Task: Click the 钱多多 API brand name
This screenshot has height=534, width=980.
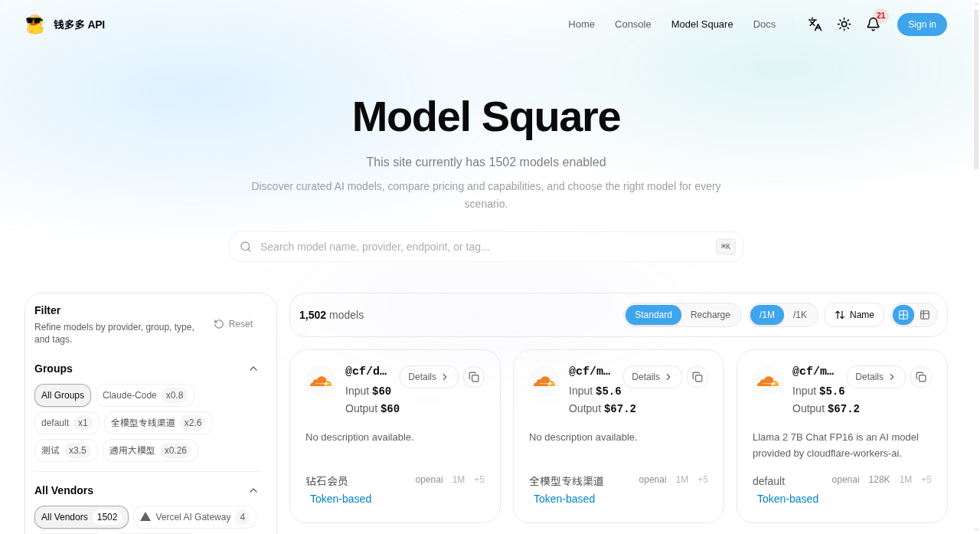Action: pyautogui.click(x=79, y=25)
